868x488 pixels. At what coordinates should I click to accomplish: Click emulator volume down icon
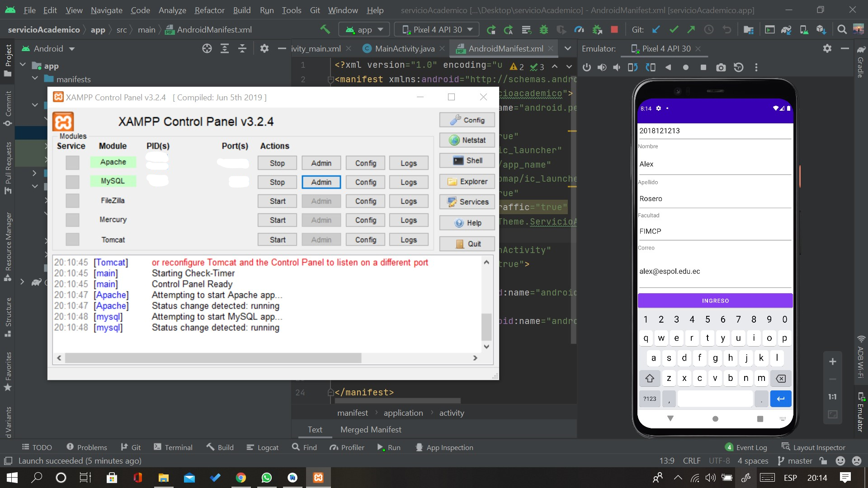coord(617,67)
